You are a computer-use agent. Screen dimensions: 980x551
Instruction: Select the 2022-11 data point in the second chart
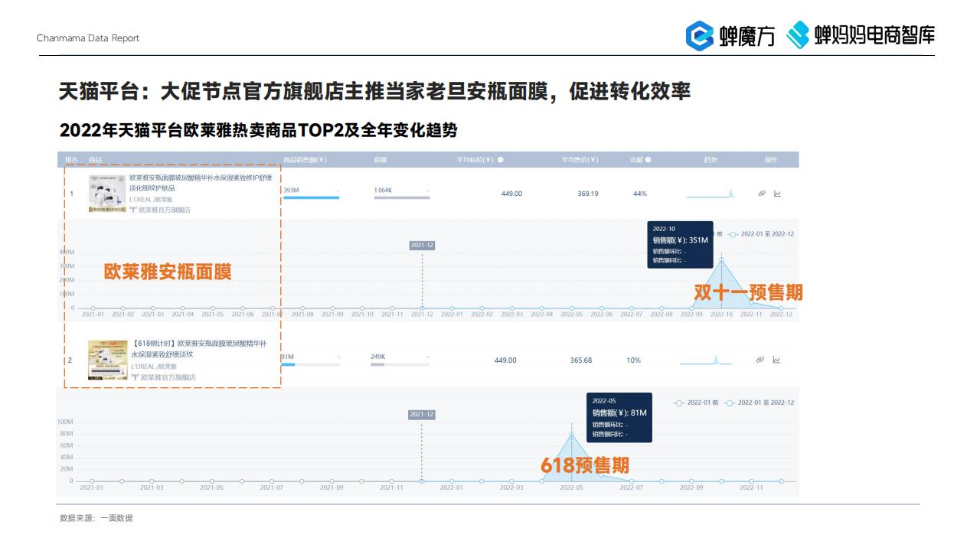coord(751,481)
